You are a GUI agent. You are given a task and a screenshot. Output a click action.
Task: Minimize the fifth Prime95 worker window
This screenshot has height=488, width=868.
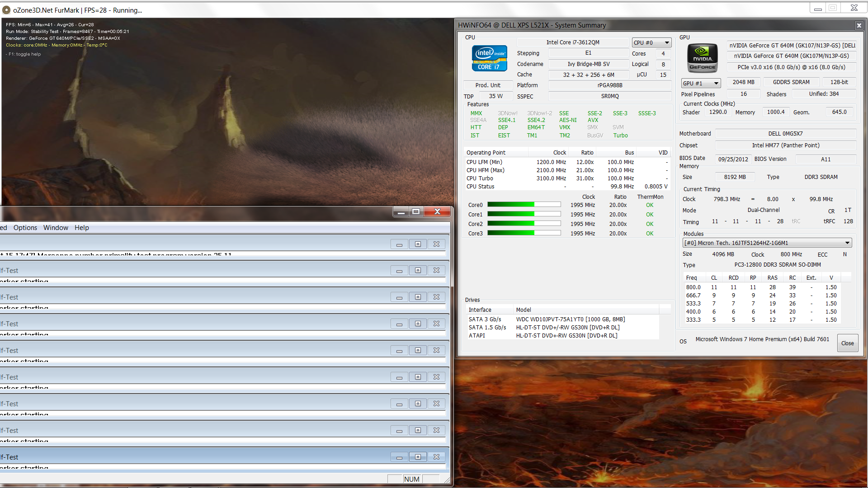(x=399, y=351)
